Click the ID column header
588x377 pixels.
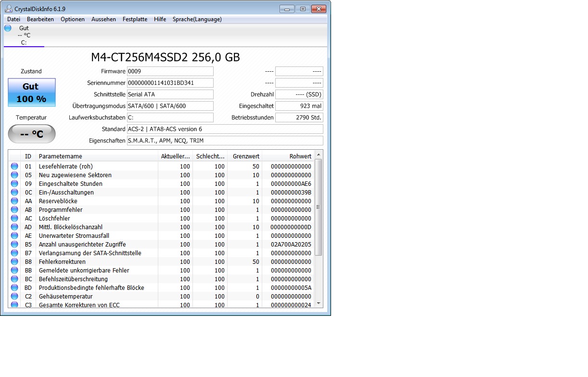[28, 156]
